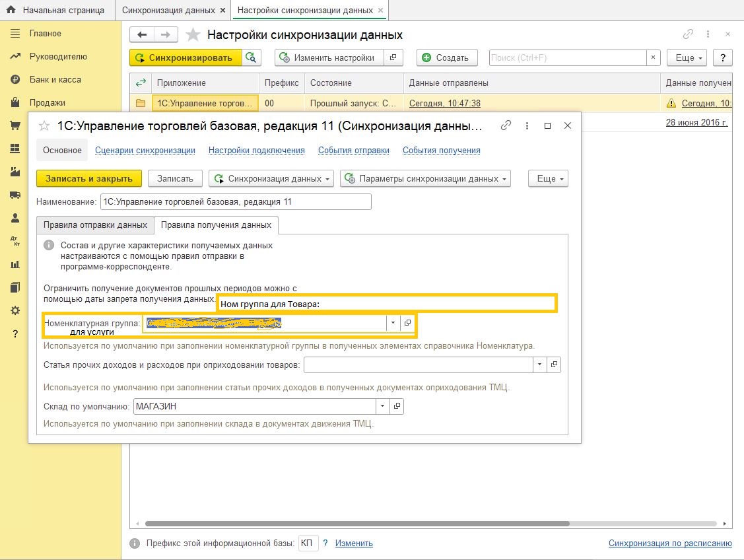744x560 pixels.
Task: Click the copy link icon in dialog header
Action: pyautogui.click(x=506, y=125)
